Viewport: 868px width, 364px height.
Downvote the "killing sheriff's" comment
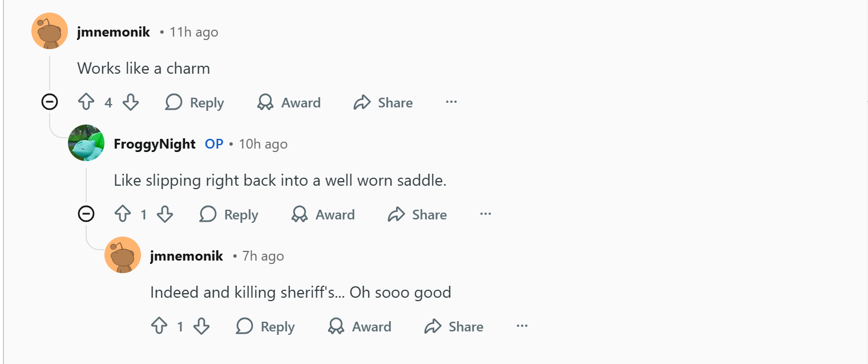tap(201, 327)
